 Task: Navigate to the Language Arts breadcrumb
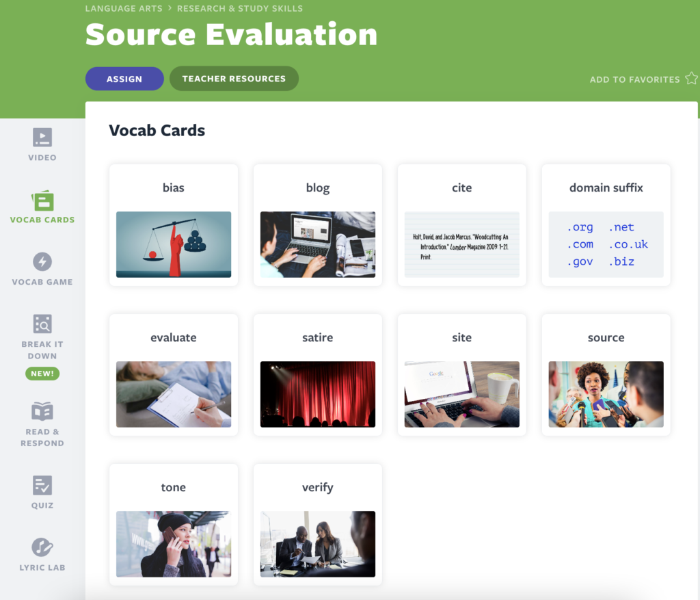point(124,8)
